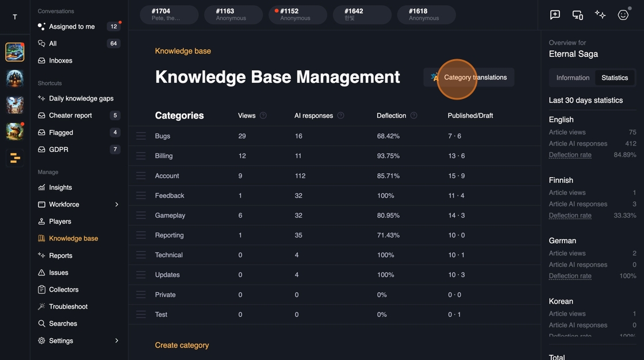This screenshot has width=644, height=360.
Task: Click the Create category link
Action: [182, 346]
